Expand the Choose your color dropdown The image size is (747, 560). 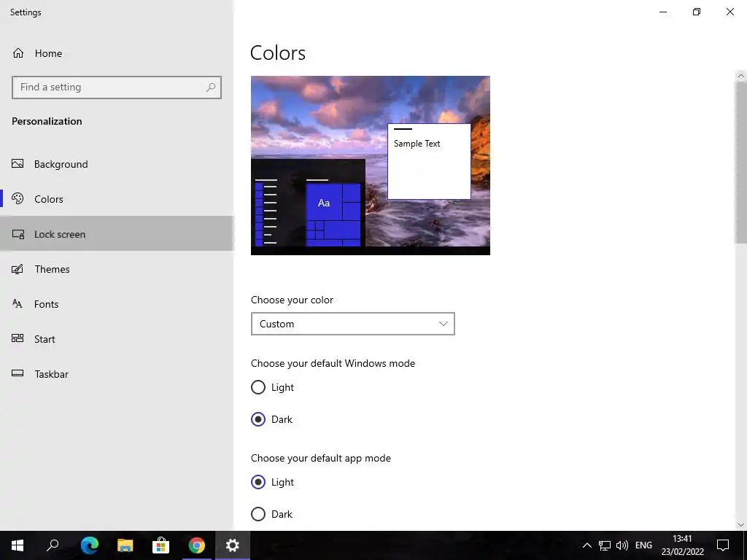pos(352,324)
